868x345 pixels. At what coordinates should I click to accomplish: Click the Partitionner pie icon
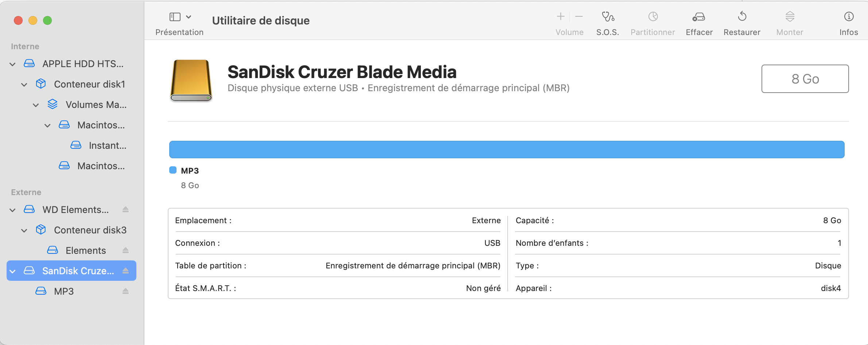tap(653, 17)
